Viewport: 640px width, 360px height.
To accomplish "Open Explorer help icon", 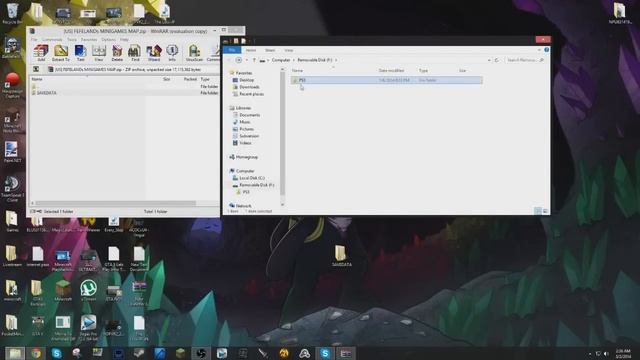I will (x=547, y=50).
